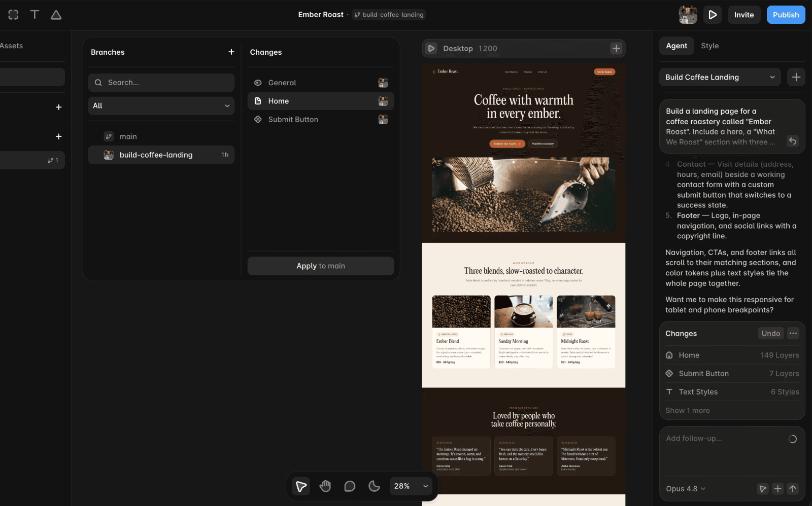
Task: Click the branch count badge in left sidebar
Action: coord(53,160)
